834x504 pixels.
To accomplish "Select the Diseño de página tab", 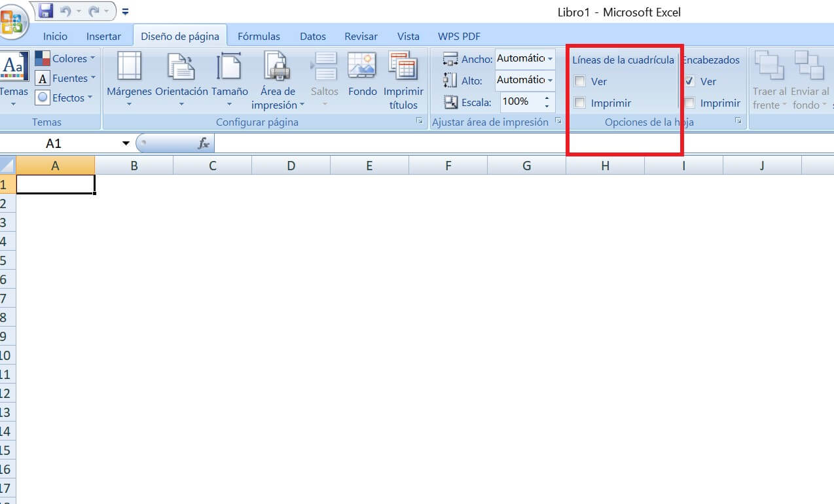I will [180, 37].
